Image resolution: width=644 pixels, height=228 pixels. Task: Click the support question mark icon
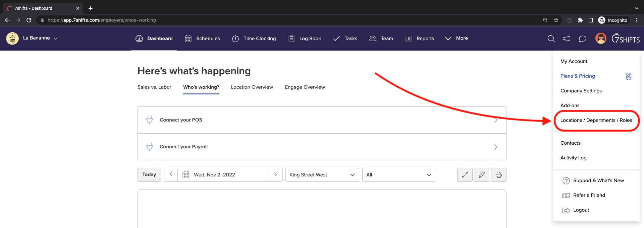[566, 181]
